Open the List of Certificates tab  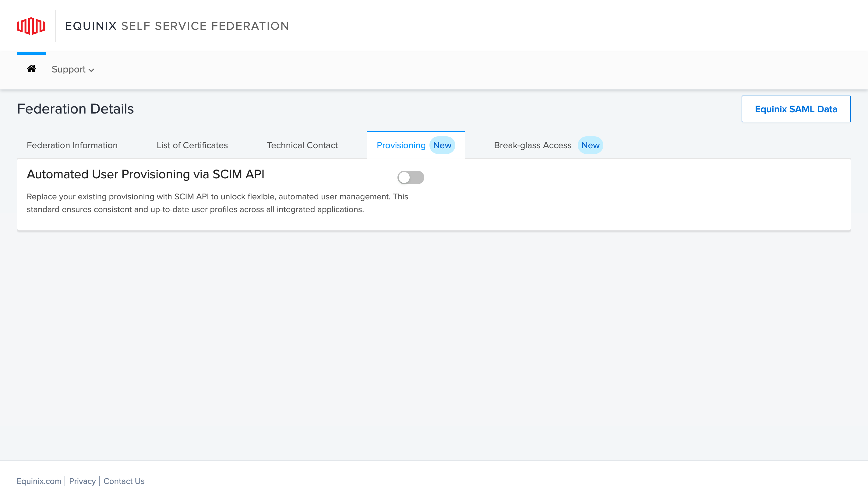pos(192,145)
